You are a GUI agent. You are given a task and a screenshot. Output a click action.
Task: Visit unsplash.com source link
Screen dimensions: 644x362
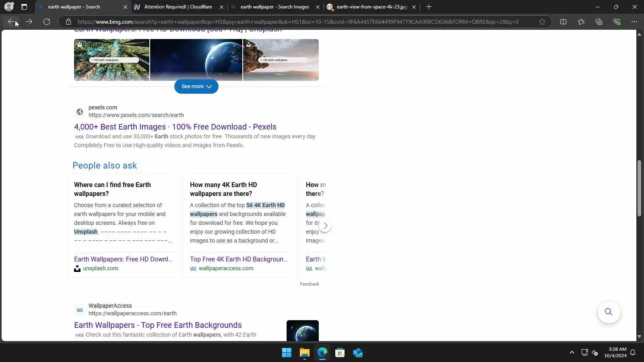pyautogui.click(x=101, y=268)
